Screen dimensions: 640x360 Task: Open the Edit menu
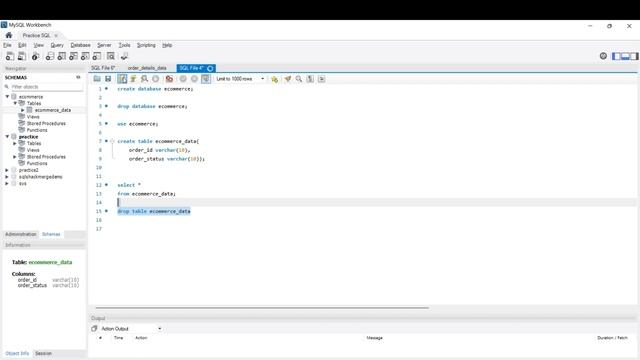pos(22,45)
